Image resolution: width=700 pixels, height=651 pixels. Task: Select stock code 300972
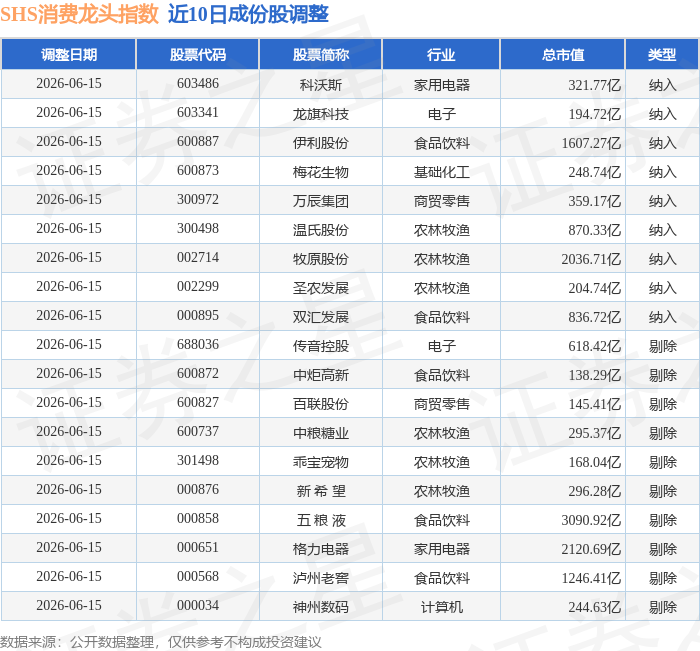(x=198, y=199)
